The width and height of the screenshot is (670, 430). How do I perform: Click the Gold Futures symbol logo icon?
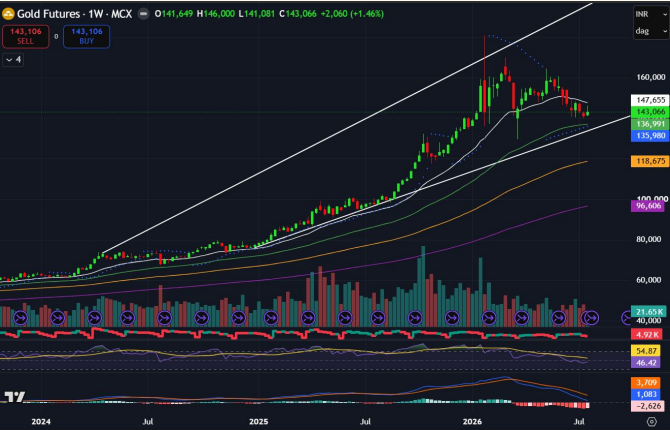(x=8, y=14)
